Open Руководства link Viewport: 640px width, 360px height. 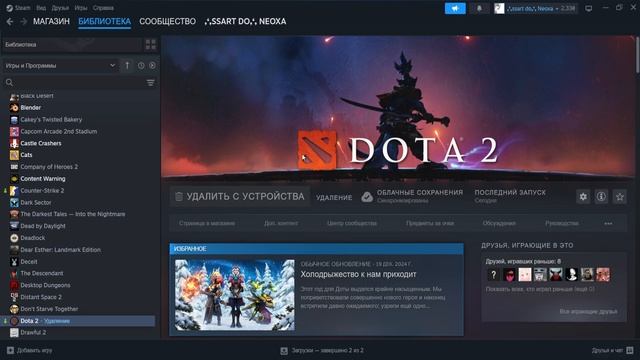(562, 224)
